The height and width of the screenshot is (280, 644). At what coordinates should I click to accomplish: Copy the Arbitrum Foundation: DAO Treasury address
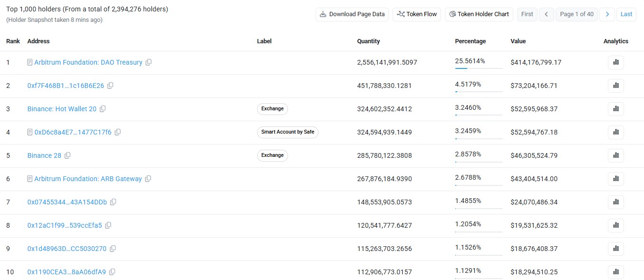[x=149, y=62]
